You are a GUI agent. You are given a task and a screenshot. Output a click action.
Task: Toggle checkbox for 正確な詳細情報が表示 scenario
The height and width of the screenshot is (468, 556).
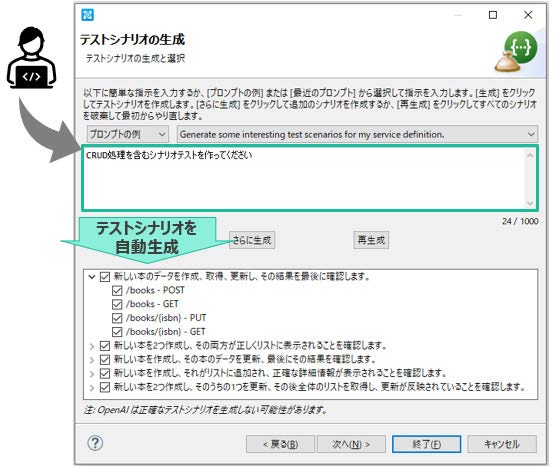105,373
